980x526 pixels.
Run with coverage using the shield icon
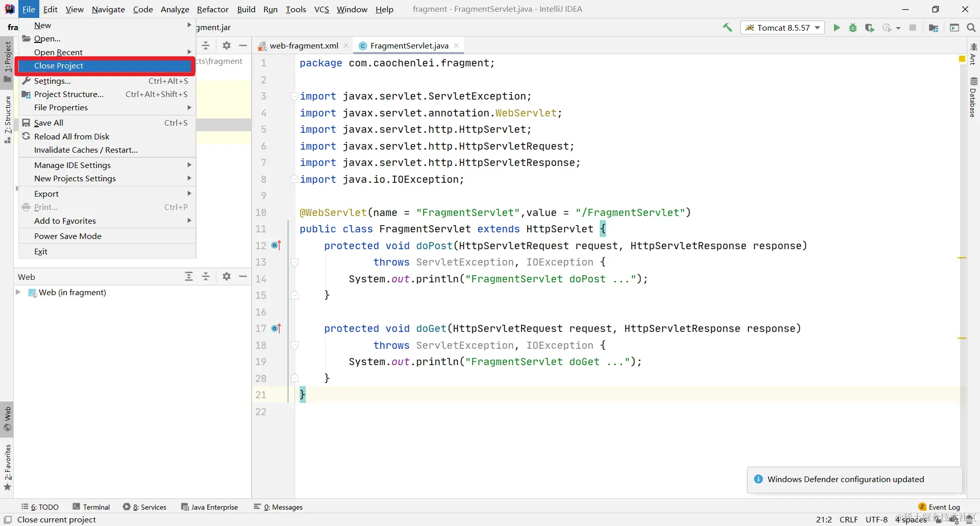[x=869, y=28]
